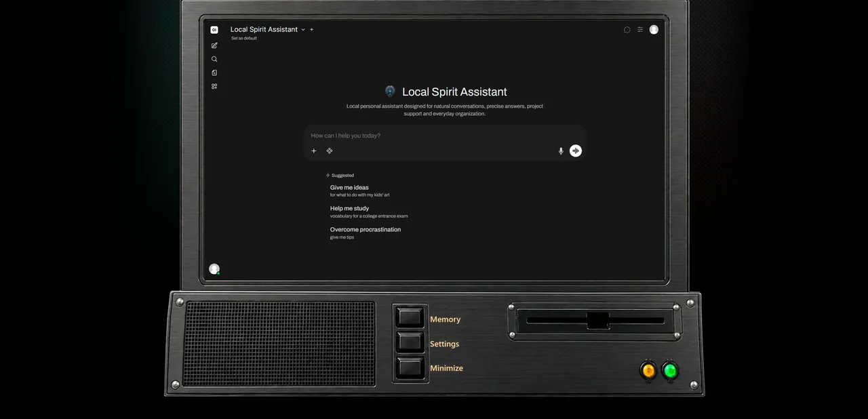Click the Minimize label text
This screenshot has height=419, width=868.
tap(446, 368)
